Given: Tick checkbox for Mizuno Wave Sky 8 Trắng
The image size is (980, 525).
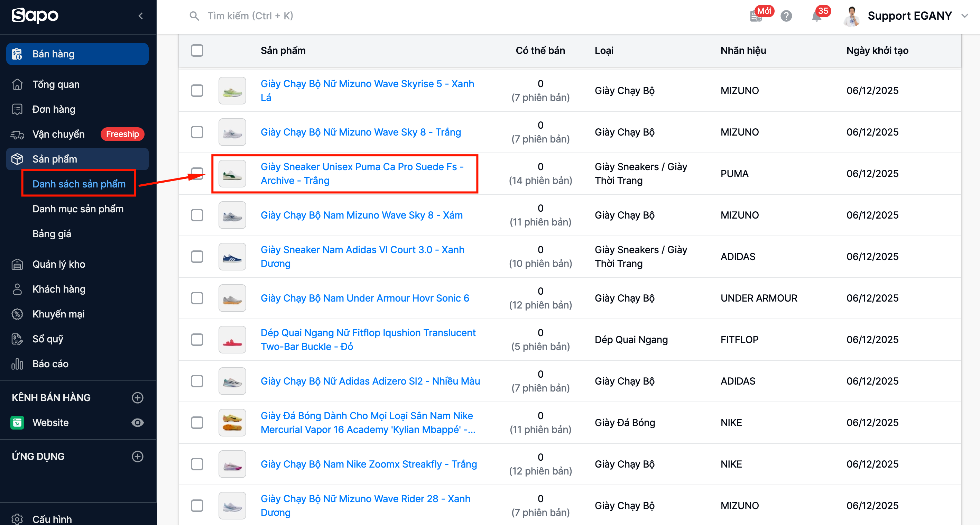Looking at the screenshot, I should (197, 132).
